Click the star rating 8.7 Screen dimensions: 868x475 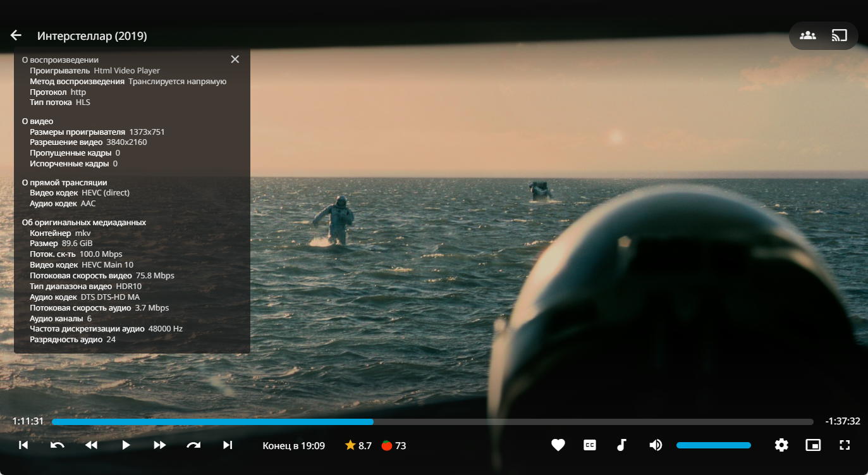pos(358,446)
